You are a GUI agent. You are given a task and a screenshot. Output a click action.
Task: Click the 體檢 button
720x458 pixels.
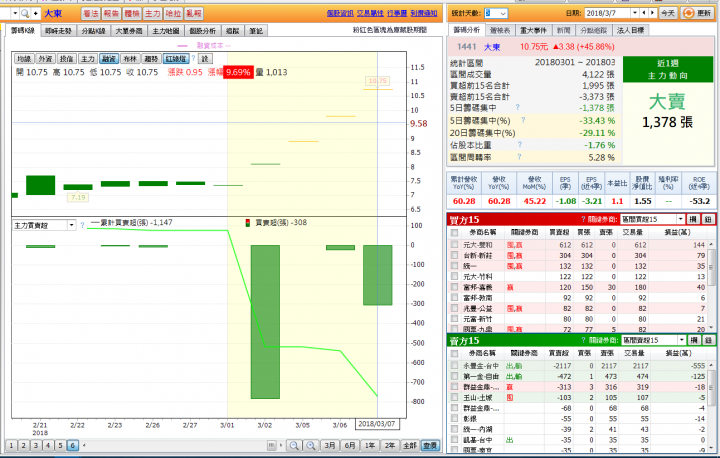(132, 14)
